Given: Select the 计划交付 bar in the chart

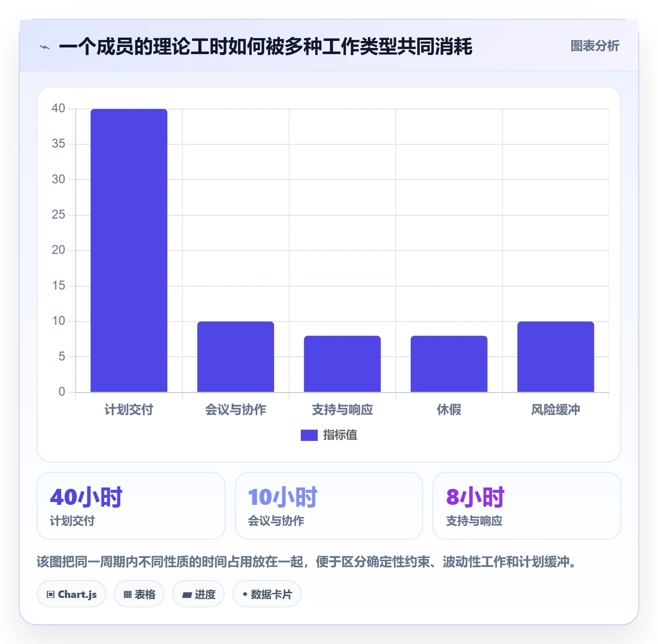Looking at the screenshot, I should tap(129, 251).
